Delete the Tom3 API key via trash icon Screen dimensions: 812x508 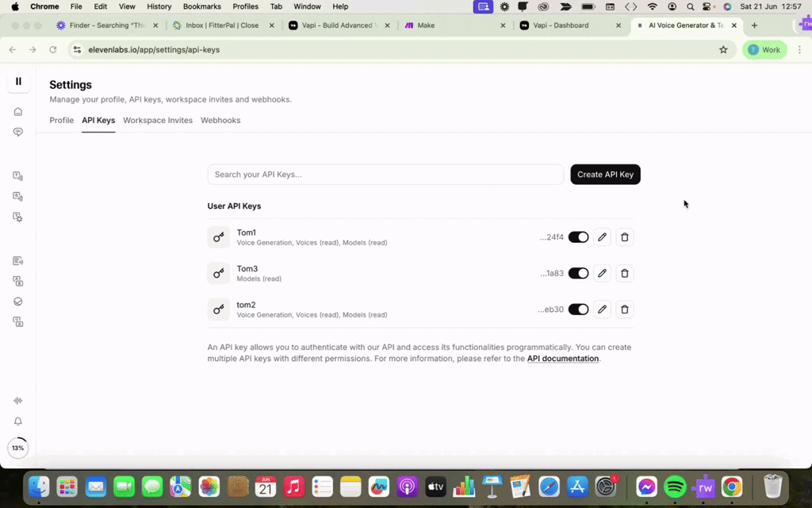[x=625, y=273]
